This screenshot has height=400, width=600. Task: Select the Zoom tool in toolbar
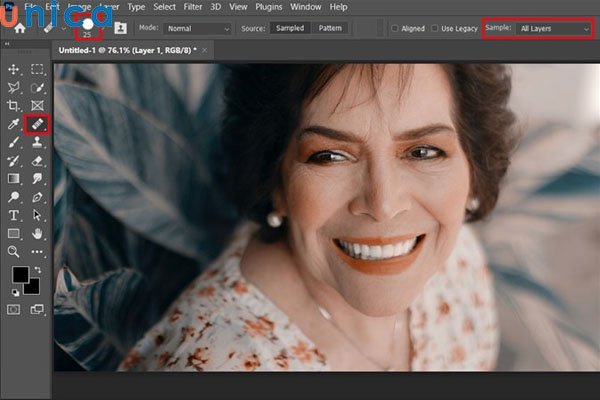click(14, 251)
